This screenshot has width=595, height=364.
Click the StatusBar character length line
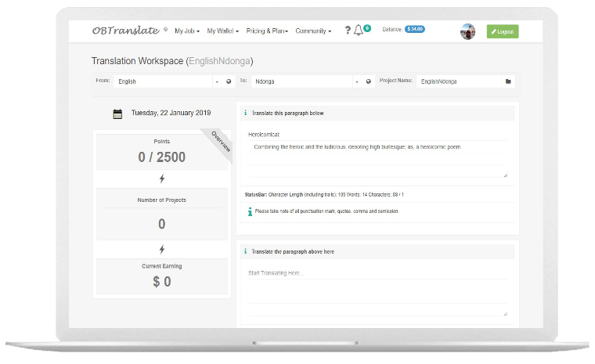324,194
